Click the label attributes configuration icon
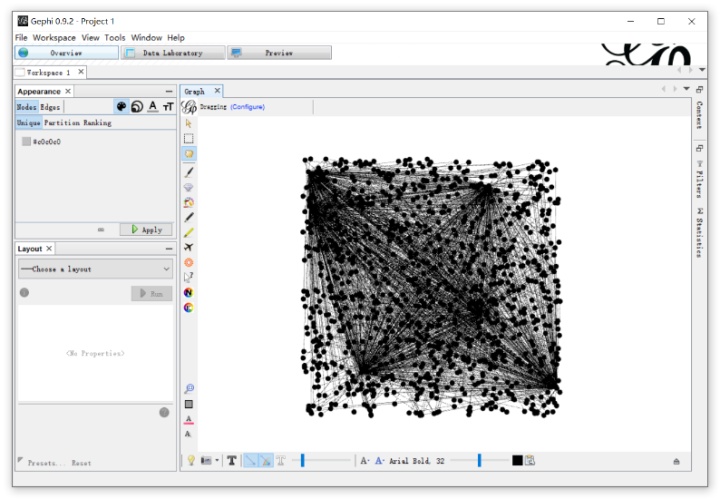Image resolution: width=720 pixels, height=499 pixels. tap(530, 460)
